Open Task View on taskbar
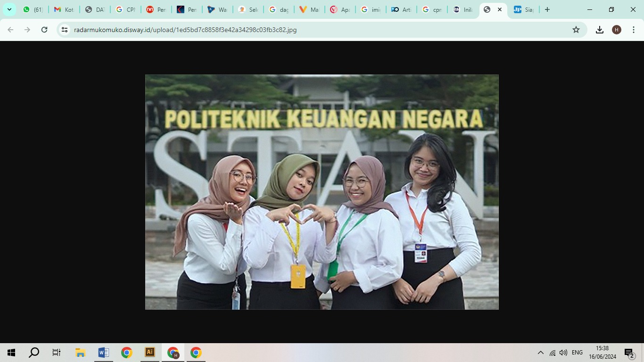This screenshot has height=362, width=644. click(x=57, y=353)
